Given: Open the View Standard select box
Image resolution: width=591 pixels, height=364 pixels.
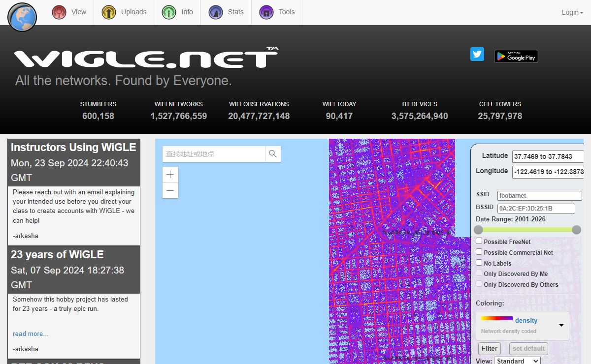Looking at the screenshot, I should pos(517,361).
